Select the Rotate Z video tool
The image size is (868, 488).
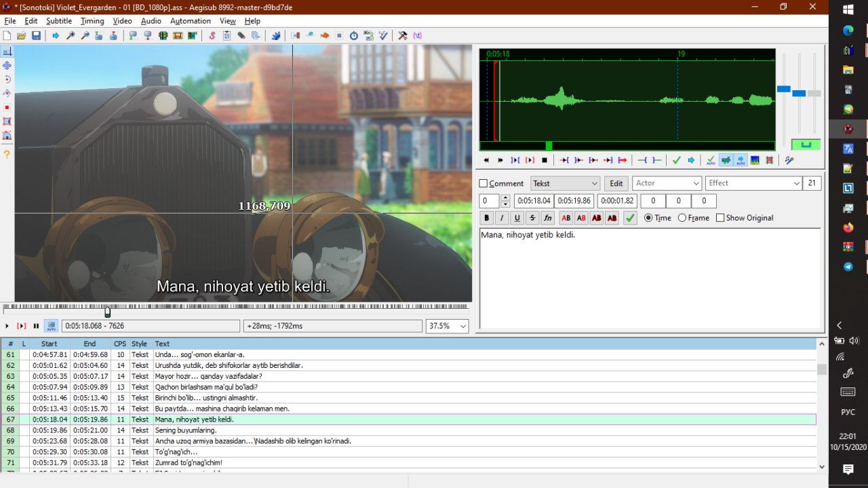point(7,79)
